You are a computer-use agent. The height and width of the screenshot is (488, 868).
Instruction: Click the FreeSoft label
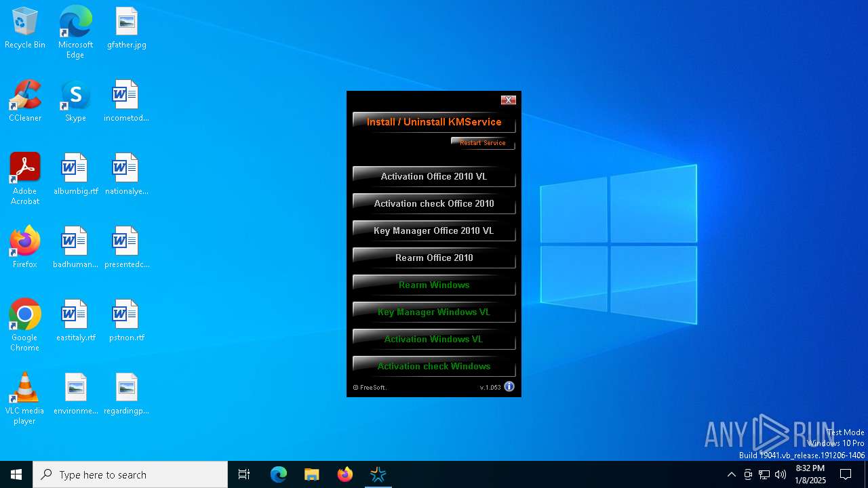click(x=370, y=388)
